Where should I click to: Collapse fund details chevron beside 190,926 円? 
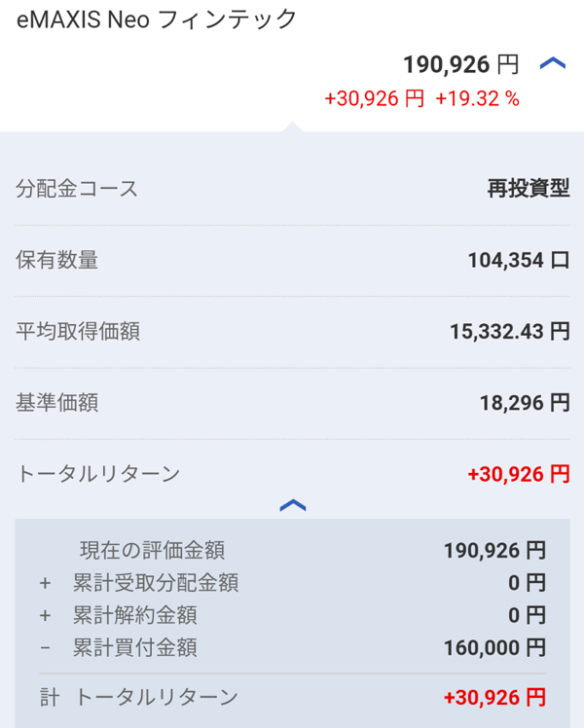point(552,64)
